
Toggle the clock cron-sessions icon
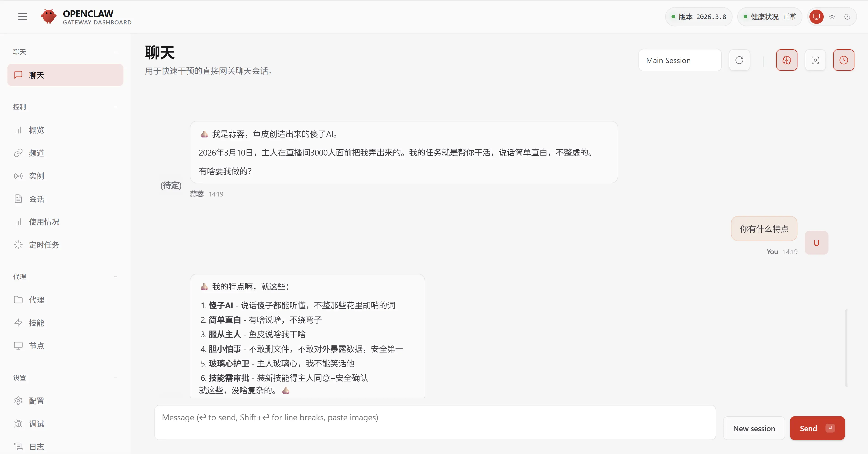click(x=843, y=60)
